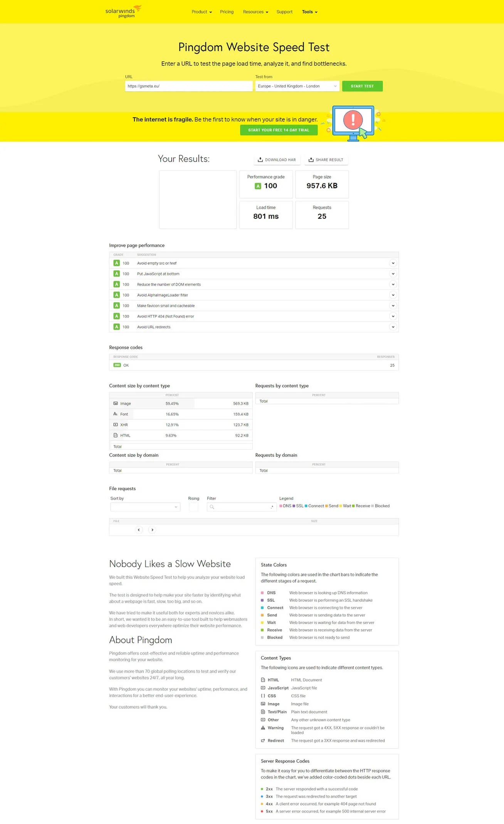Screen dimensions: 504x824
Task: Expand Avoid AlphaImageLoader filter suggestion
Action: point(393,295)
